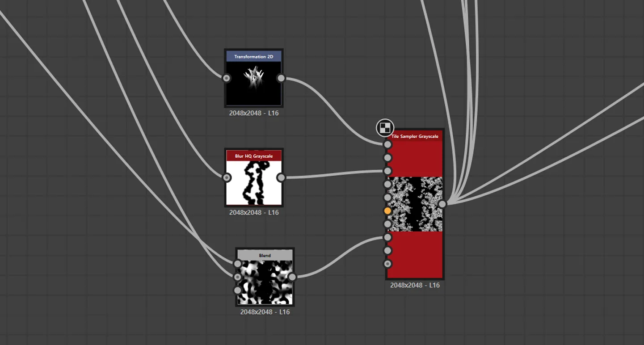Click Tile Sampler input fed by Blend node

point(387,237)
